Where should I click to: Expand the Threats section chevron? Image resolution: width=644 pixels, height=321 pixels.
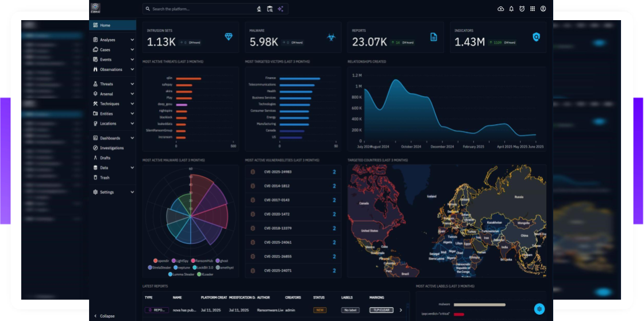click(x=132, y=84)
